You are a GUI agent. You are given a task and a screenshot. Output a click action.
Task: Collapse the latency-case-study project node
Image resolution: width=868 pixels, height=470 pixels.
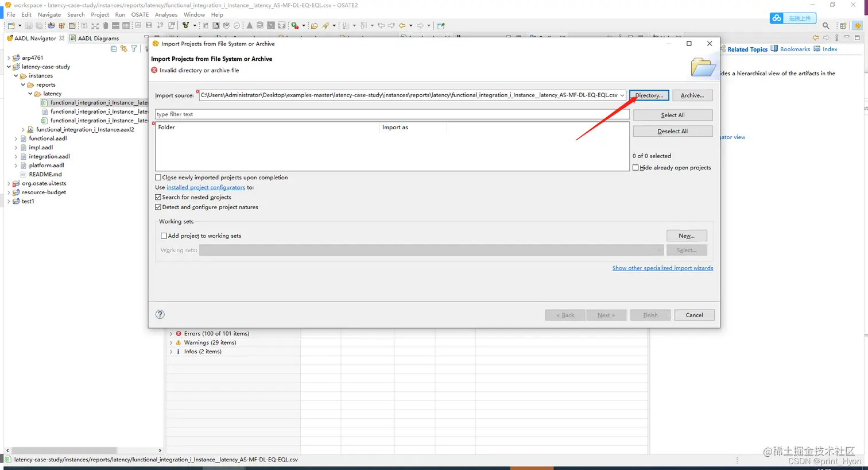[9, 67]
